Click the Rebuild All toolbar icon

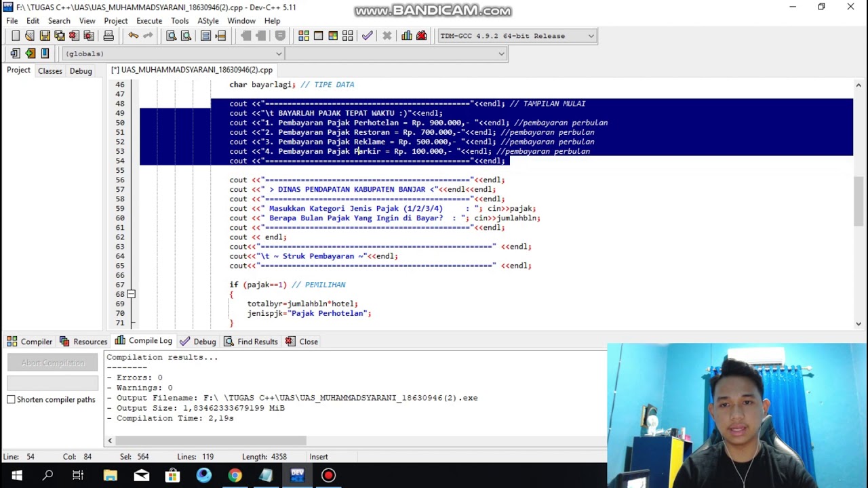[347, 36]
